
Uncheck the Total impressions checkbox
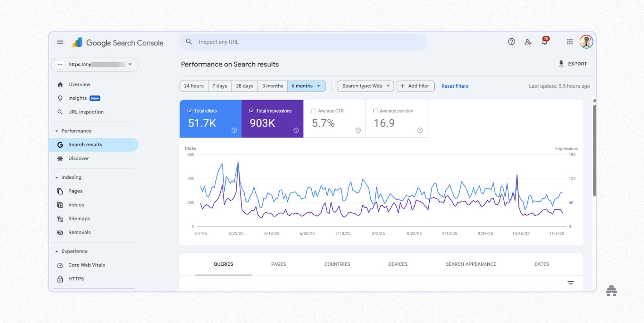click(x=252, y=111)
